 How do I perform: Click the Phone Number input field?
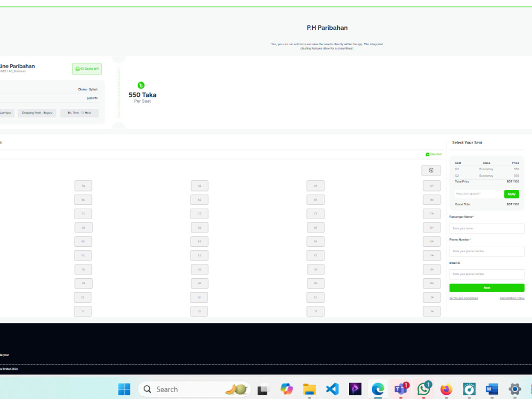click(x=487, y=252)
